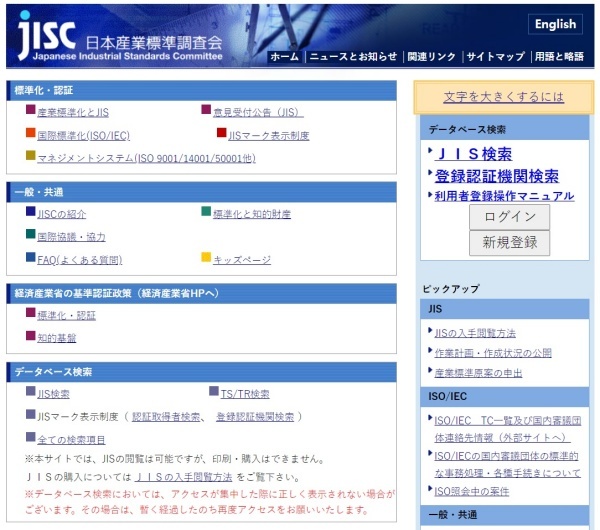
Task: Open ホーム in the top navigation
Action: (x=284, y=57)
